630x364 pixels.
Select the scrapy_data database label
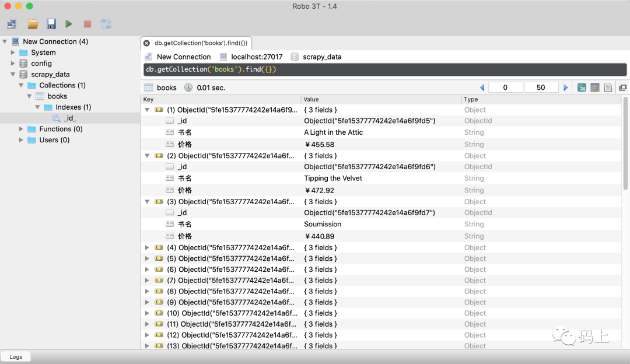(50, 74)
